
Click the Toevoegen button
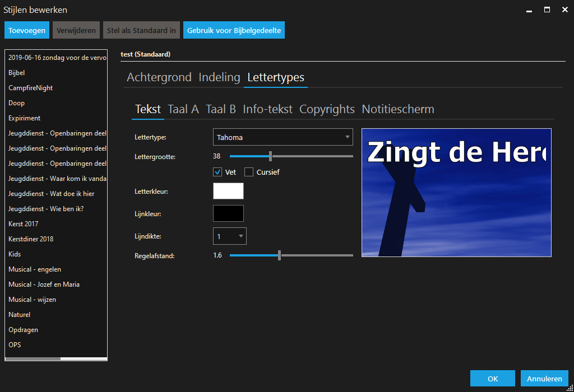27,30
